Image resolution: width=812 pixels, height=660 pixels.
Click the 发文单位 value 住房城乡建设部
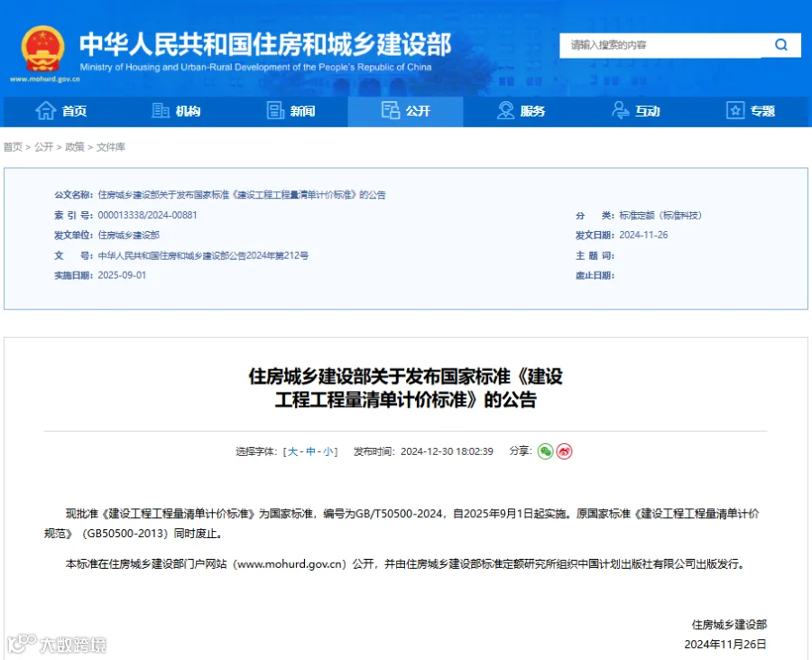click(x=129, y=235)
